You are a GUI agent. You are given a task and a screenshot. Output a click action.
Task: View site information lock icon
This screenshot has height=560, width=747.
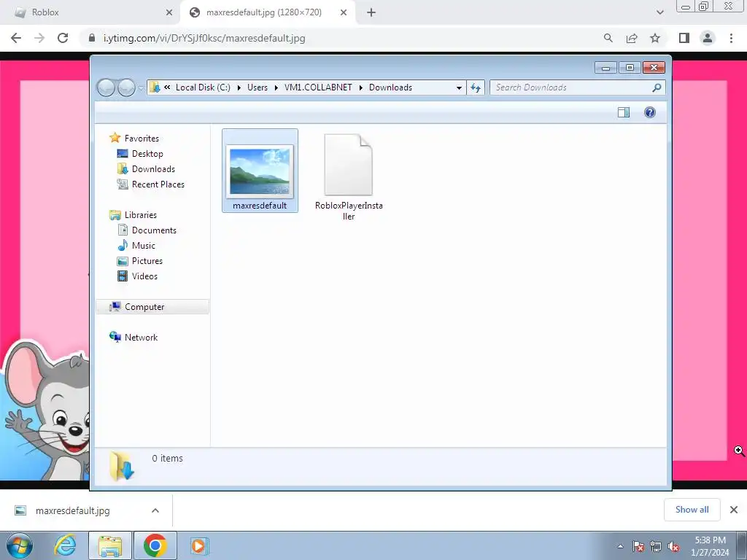tap(93, 38)
